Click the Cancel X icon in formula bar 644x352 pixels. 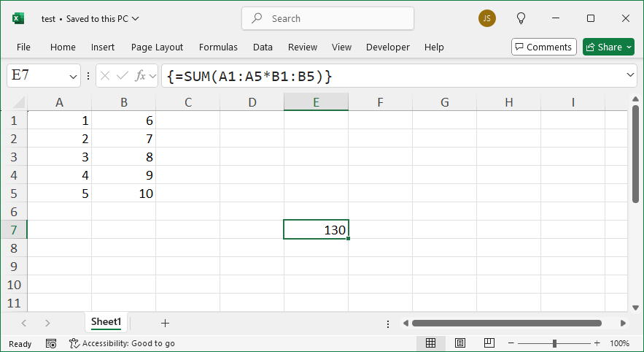point(105,76)
